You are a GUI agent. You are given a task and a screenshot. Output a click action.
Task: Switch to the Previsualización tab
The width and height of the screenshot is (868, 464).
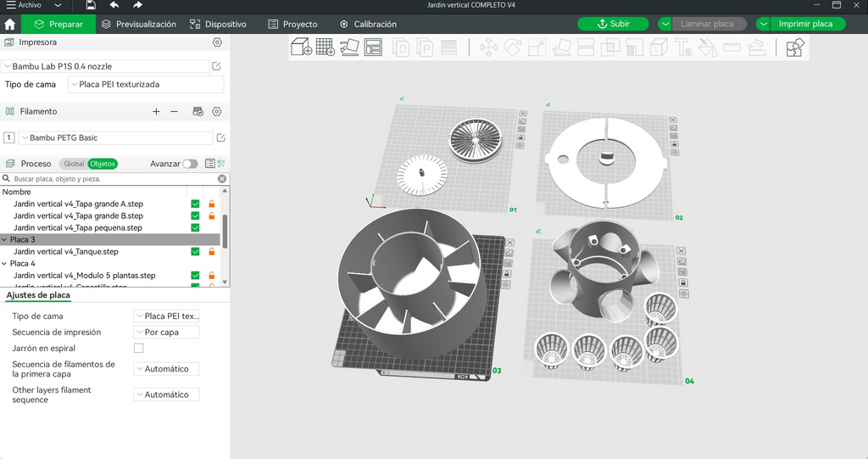pyautogui.click(x=139, y=25)
